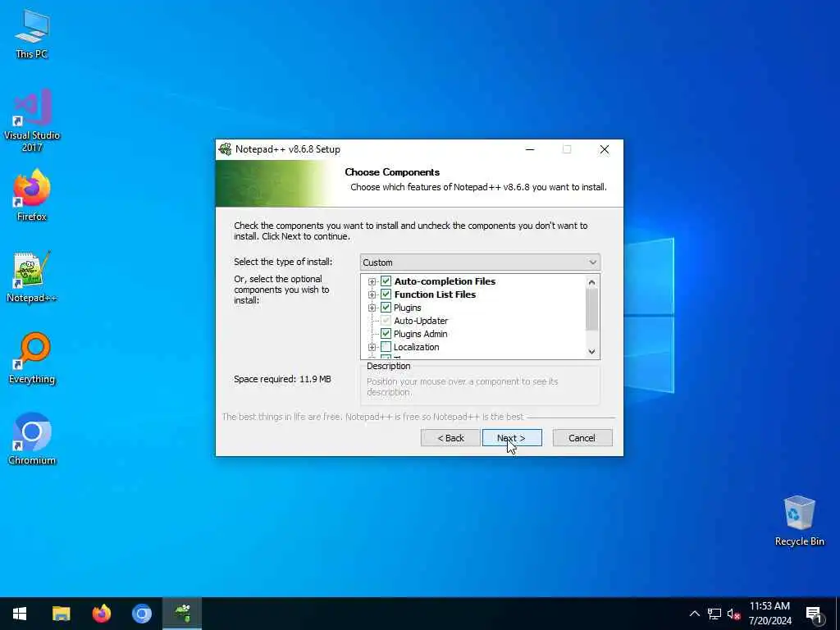The height and width of the screenshot is (630, 840).
Task: Click the grayed Auto-Updater checkbox
Action: (x=386, y=321)
